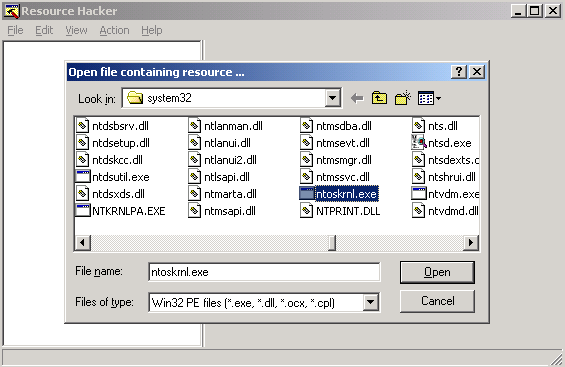Click the File name input field
This screenshot has height=367, width=565.
tap(264, 272)
